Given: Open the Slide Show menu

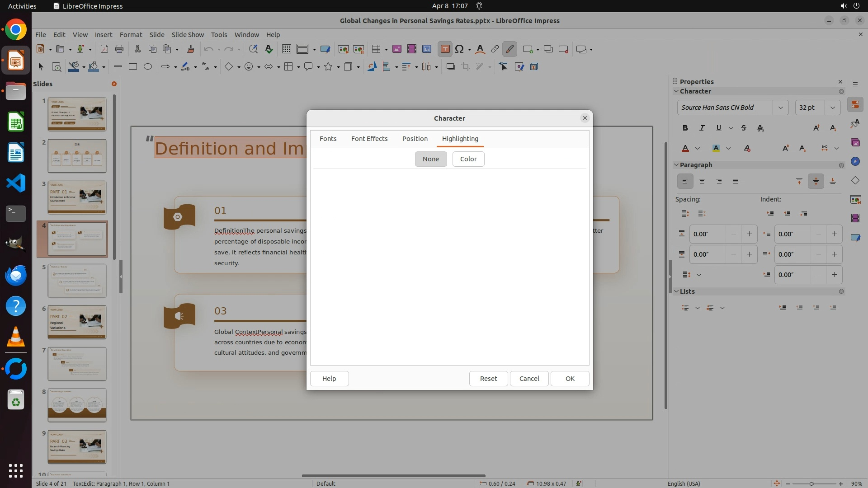Looking at the screenshot, I should click(x=188, y=35).
